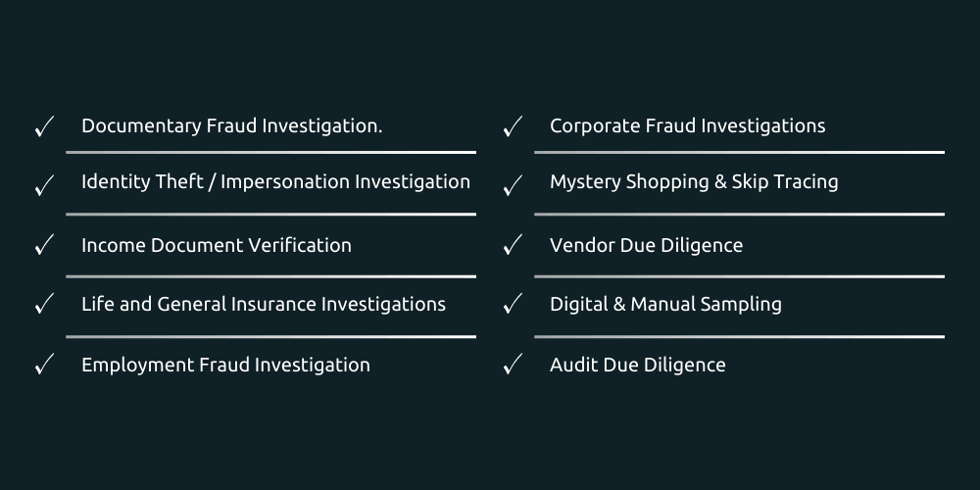Select Income Document Verification label

216,245
